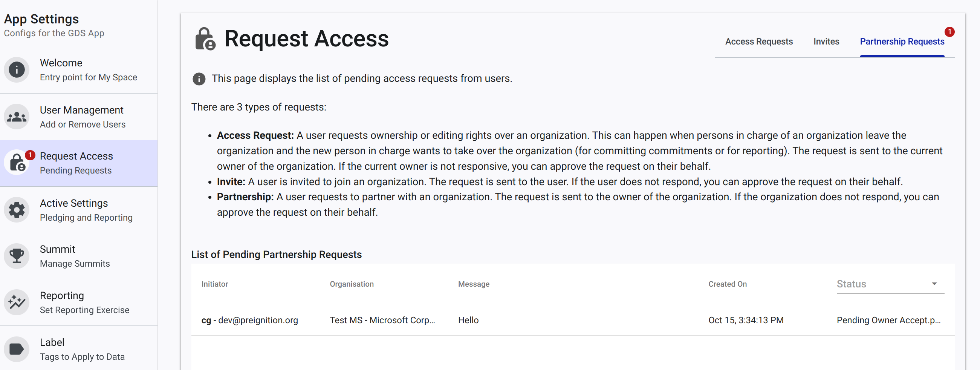Screen dimensions: 980x370
Task: Switch to the Access Requests tab
Action: point(758,41)
